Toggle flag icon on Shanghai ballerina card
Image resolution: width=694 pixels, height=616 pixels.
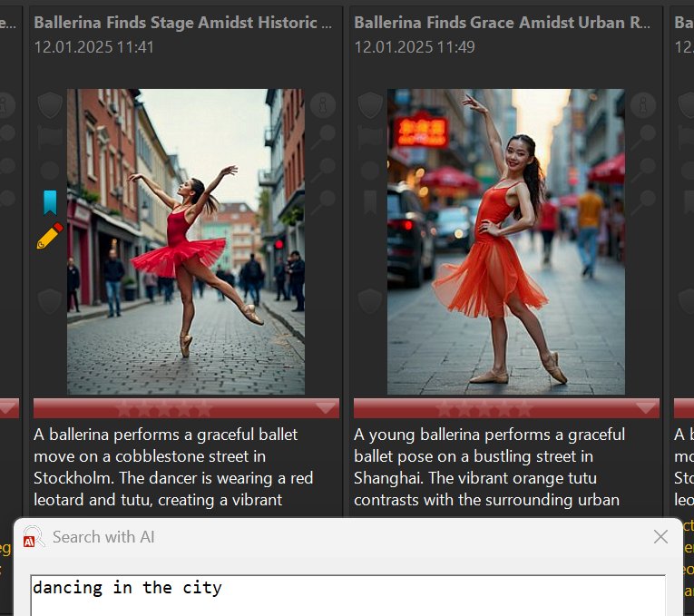click(x=370, y=138)
